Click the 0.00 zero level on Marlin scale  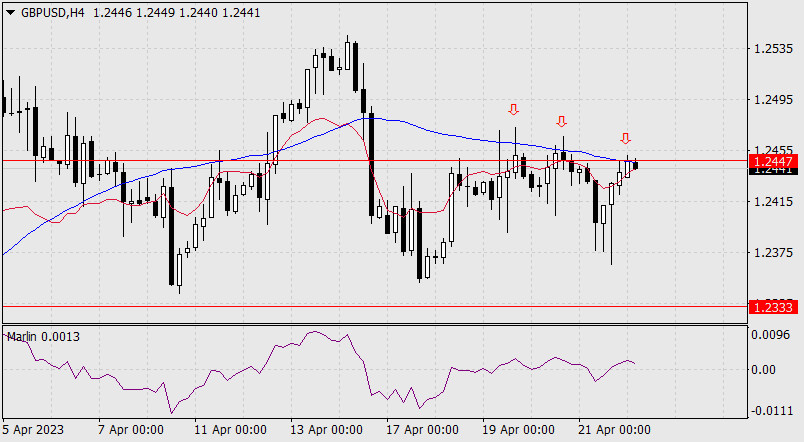tap(766, 370)
